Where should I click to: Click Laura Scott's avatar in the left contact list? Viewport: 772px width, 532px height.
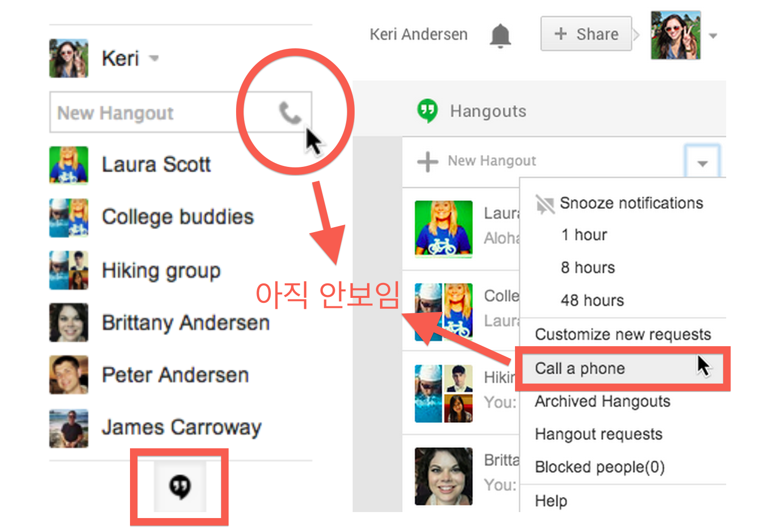(69, 165)
